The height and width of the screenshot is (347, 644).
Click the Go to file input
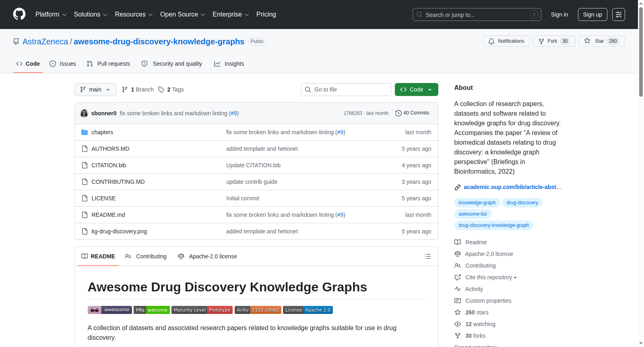346,89
